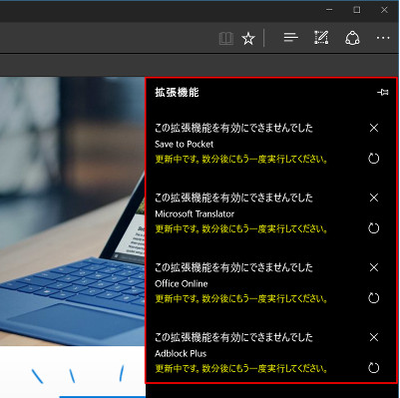Close the Edge browser window
400x398 pixels.
384,10
